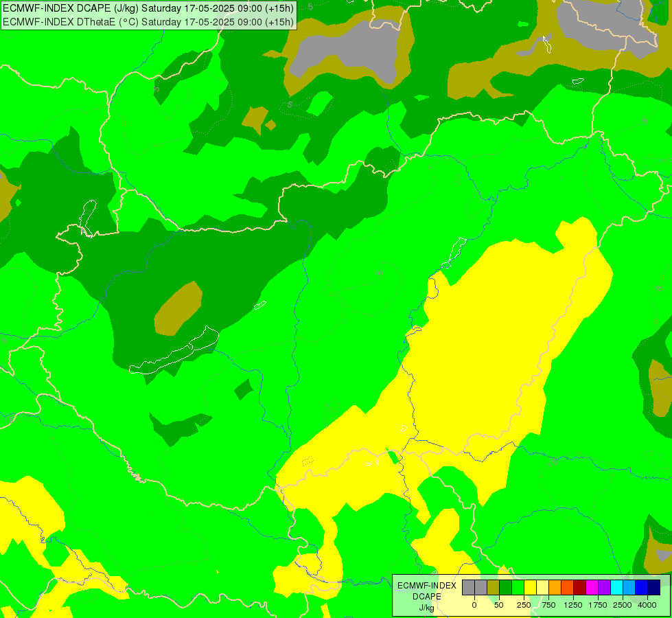
Task: Pick the navy legend swatch
Action: click(654, 588)
